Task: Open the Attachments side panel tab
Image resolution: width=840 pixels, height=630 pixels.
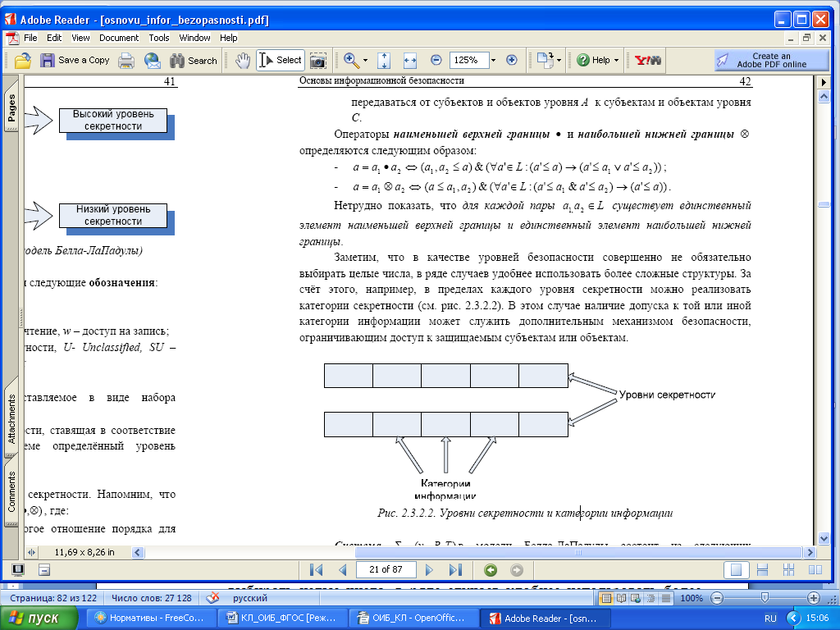Action: point(11,418)
